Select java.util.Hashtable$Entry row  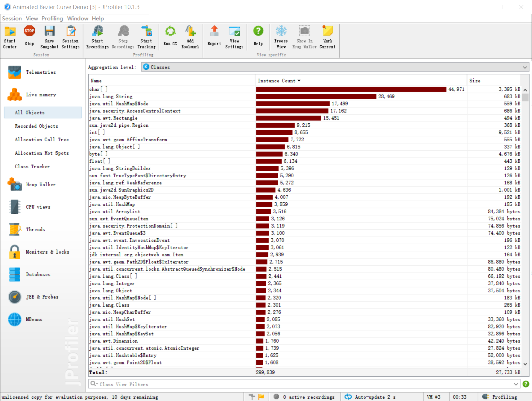[305, 355]
